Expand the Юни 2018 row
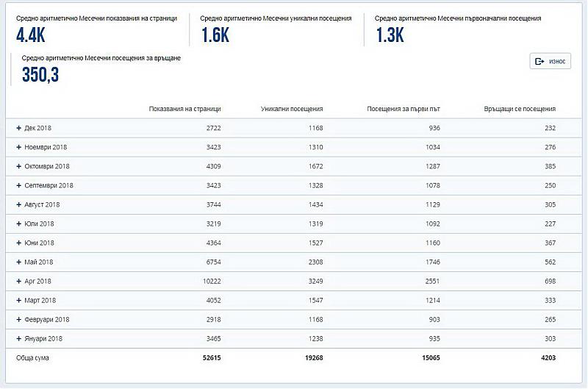The width and height of the screenshot is (588, 389). (19, 243)
